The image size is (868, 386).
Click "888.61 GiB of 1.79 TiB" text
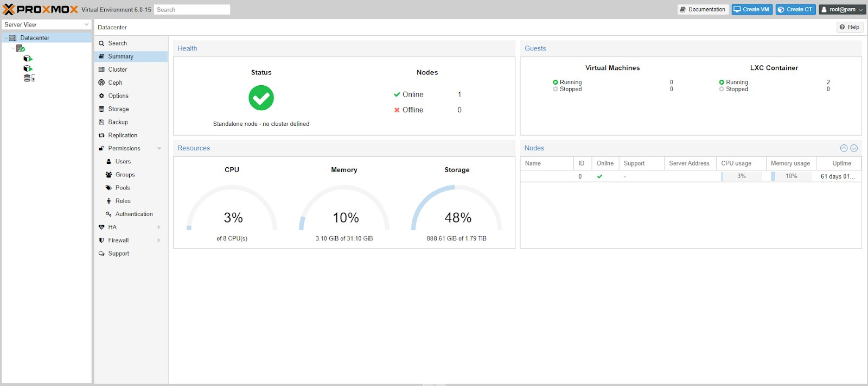(x=456, y=239)
